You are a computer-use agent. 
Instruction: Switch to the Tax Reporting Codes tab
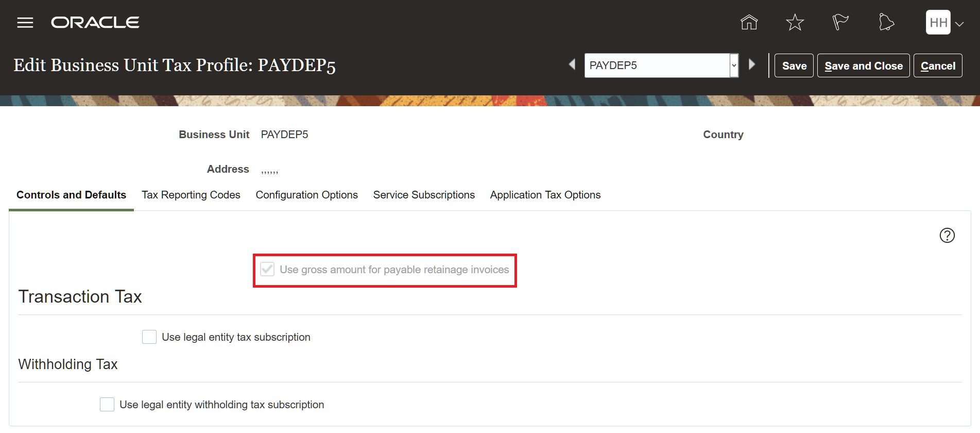[x=191, y=195]
